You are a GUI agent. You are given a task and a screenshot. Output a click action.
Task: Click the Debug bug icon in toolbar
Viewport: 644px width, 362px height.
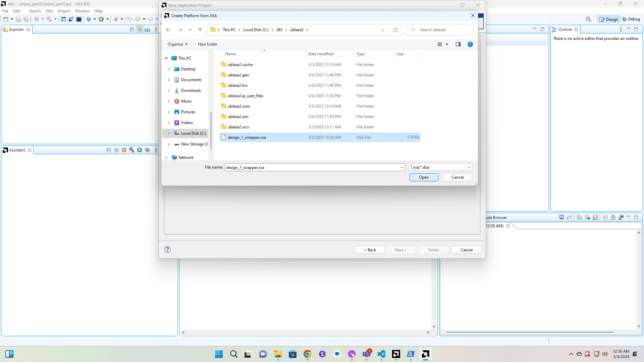[x=89, y=19]
